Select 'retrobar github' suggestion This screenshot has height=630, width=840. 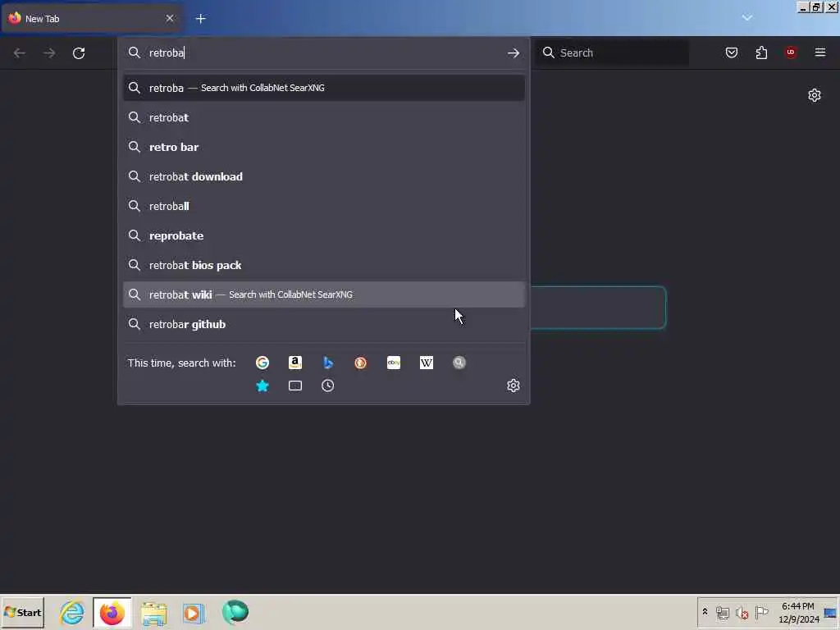[323, 324]
